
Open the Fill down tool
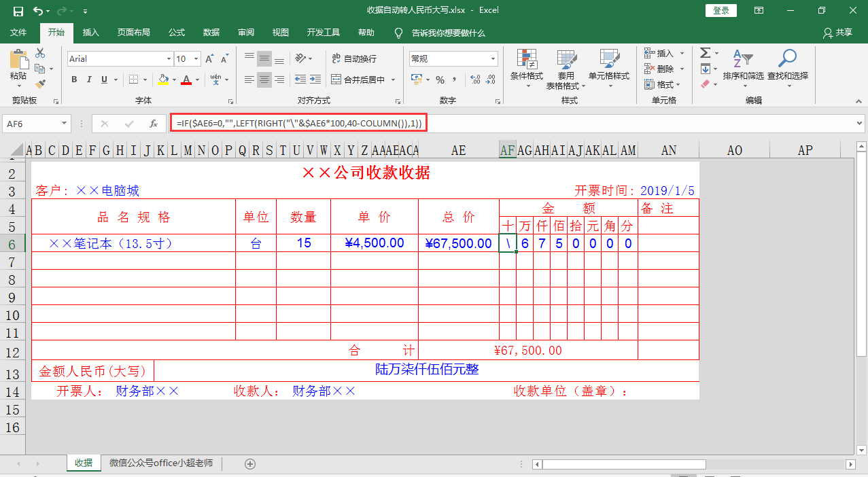[x=705, y=69]
